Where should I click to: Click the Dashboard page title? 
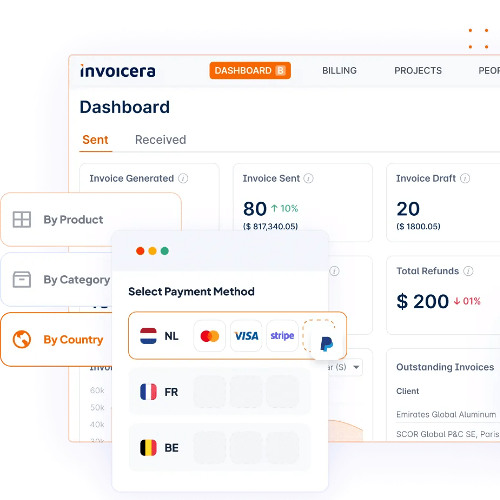(125, 107)
